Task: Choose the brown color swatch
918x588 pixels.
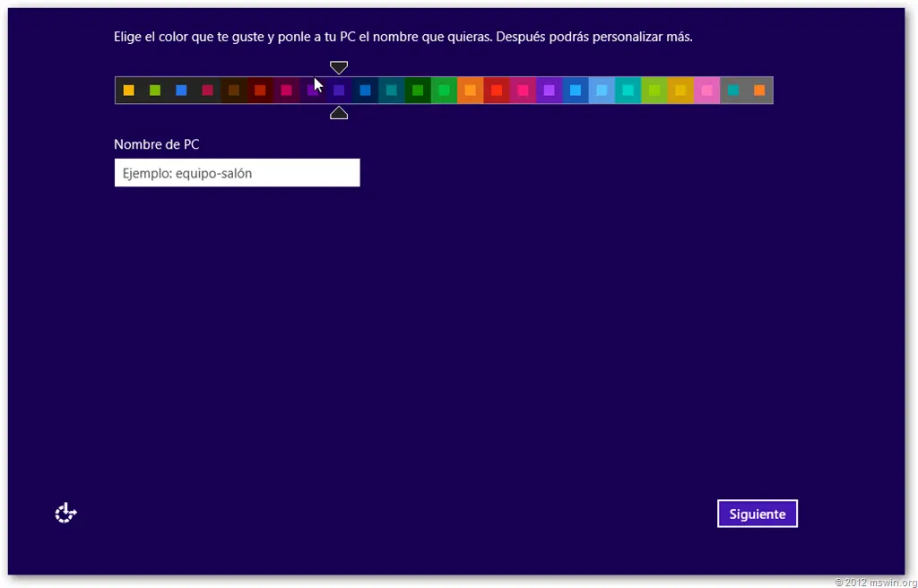Action: pos(234,91)
